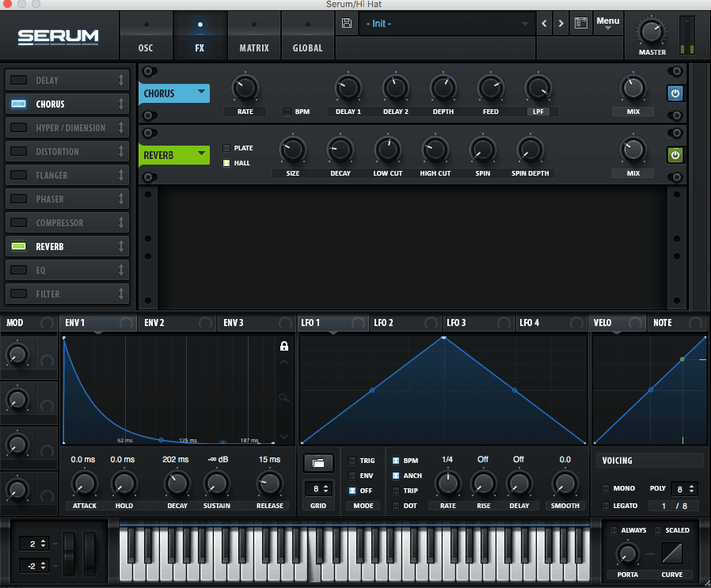Check the portamento ALWAYS checkbox

pyautogui.click(x=614, y=530)
